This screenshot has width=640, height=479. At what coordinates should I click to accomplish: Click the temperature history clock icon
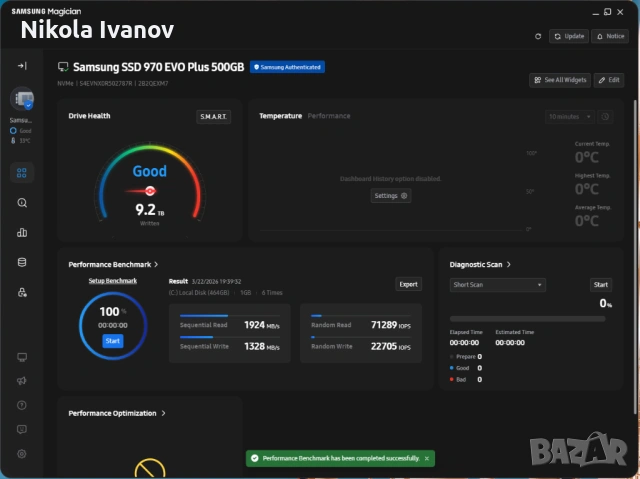tap(606, 117)
